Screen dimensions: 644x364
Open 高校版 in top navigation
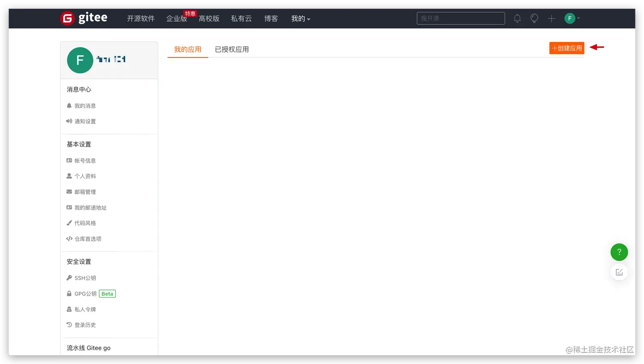(209, 18)
